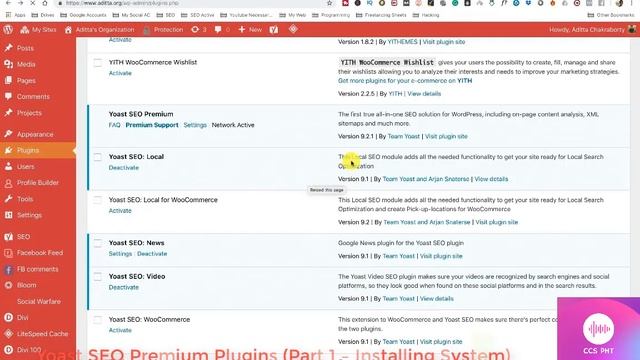
Task: Open the browser home button
Action: point(44,3)
